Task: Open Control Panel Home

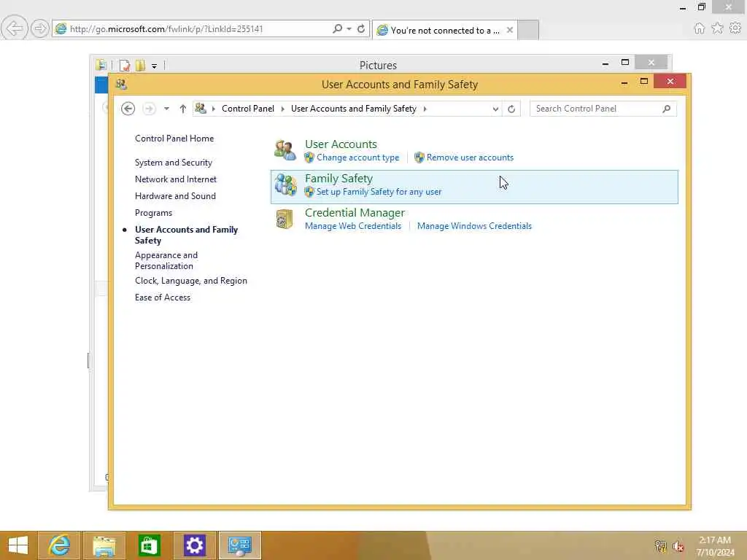Action: click(x=174, y=139)
